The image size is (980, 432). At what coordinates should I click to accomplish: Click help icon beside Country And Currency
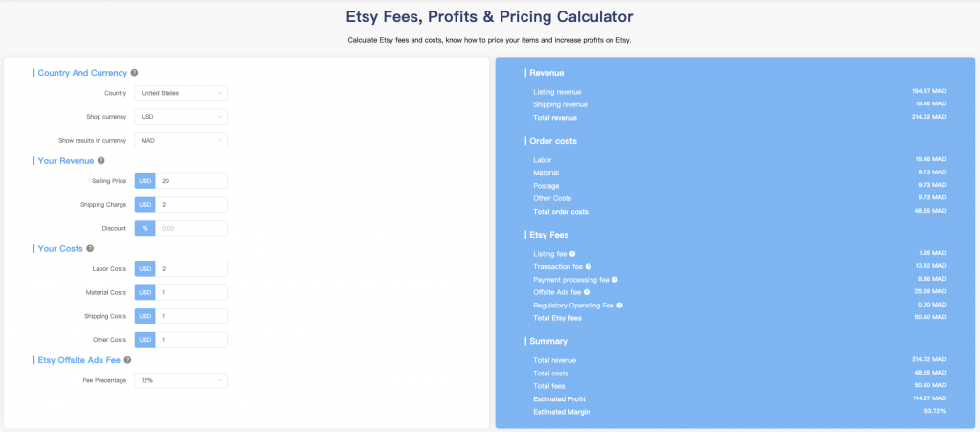point(134,73)
